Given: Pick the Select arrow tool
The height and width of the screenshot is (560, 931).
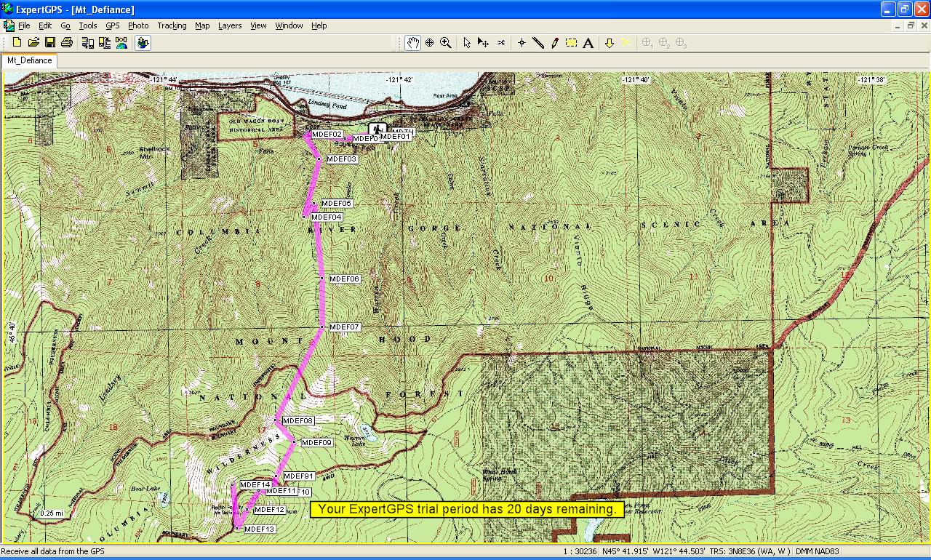Looking at the screenshot, I should 467,43.
